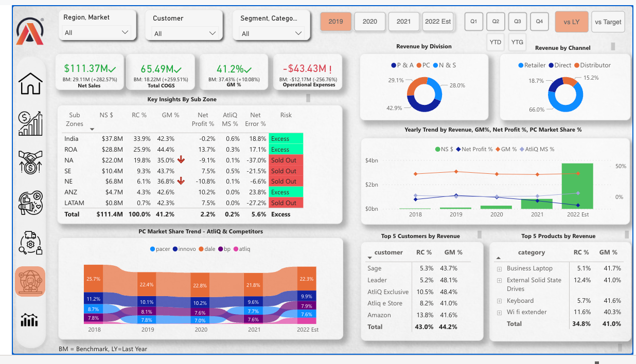Open the Marketing megaphone icon page
636x364 pixels.
coord(30,202)
